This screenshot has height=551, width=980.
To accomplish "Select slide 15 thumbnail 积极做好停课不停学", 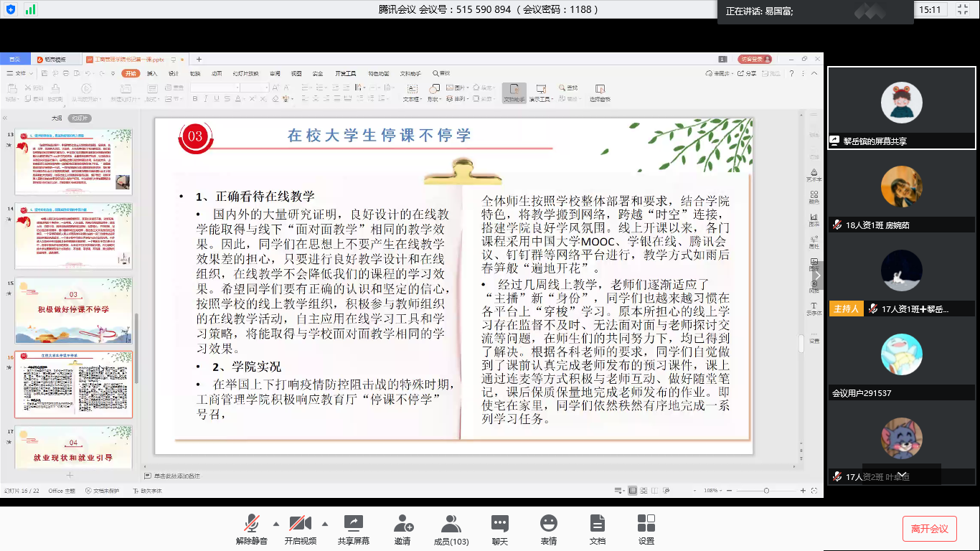I will (74, 309).
